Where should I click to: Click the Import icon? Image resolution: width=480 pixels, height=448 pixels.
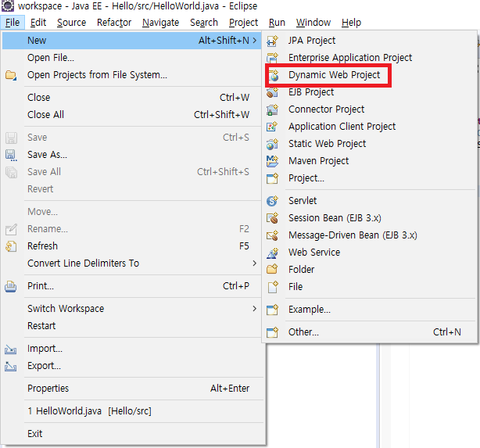11,349
